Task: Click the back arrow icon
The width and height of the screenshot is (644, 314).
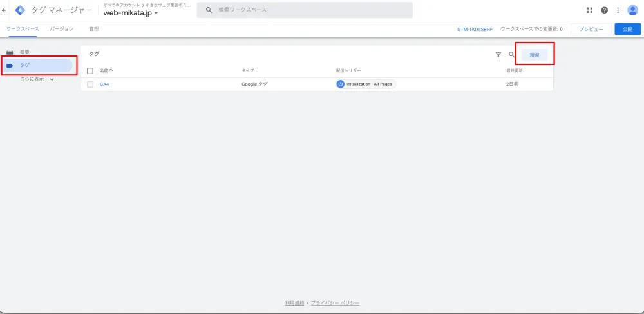Action: (4, 10)
